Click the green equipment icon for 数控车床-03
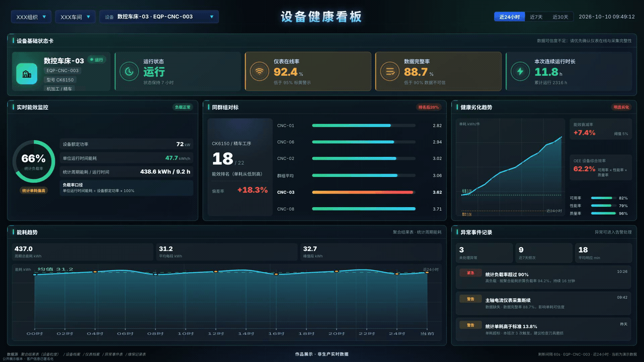The width and height of the screenshot is (644, 362). pyautogui.click(x=27, y=73)
